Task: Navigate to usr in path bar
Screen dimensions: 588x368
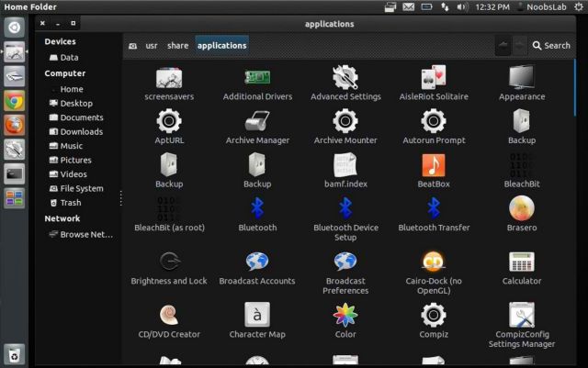Action: [x=151, y=46]
